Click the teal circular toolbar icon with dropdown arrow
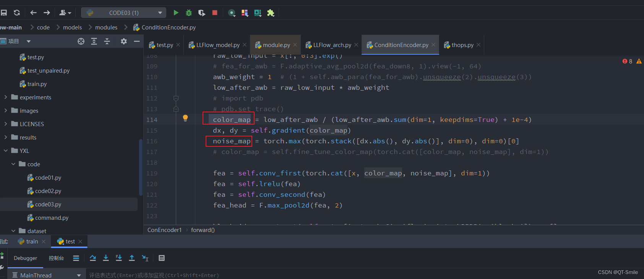This screenshot has height=279, width=644. click(232, 13)
